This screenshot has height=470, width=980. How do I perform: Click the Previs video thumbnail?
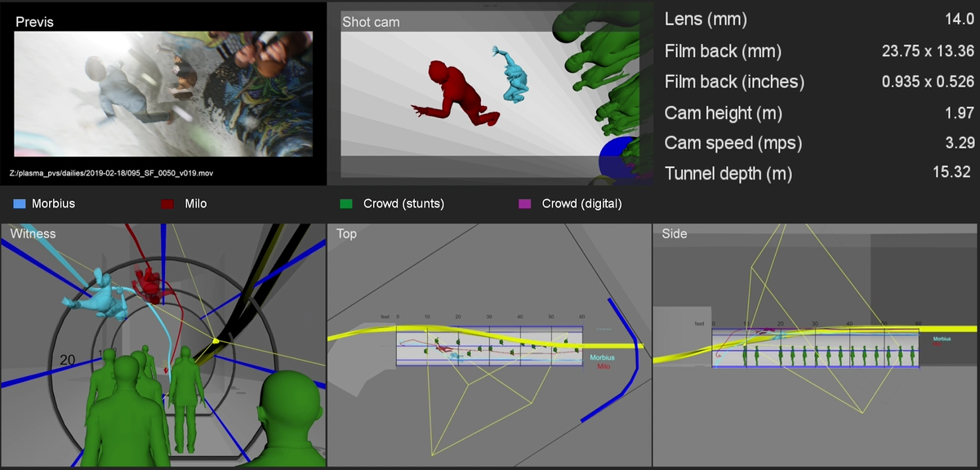tap(163, 95)
